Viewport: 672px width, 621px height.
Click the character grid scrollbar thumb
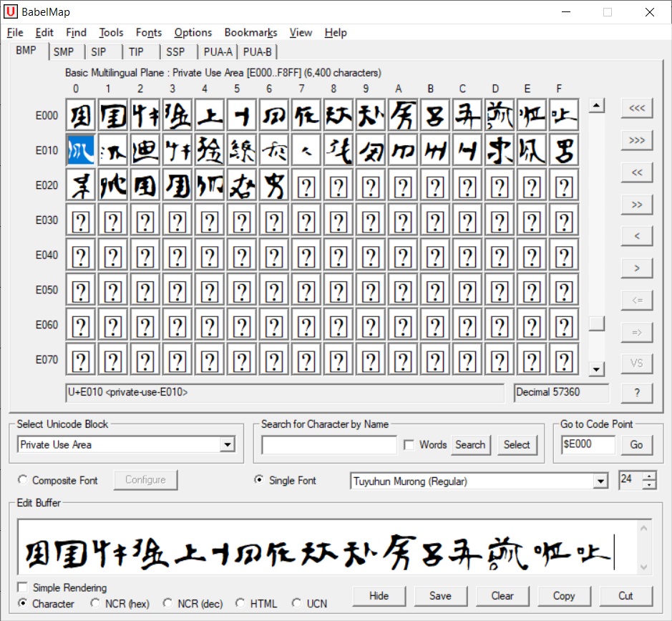(x=597, y=323)
